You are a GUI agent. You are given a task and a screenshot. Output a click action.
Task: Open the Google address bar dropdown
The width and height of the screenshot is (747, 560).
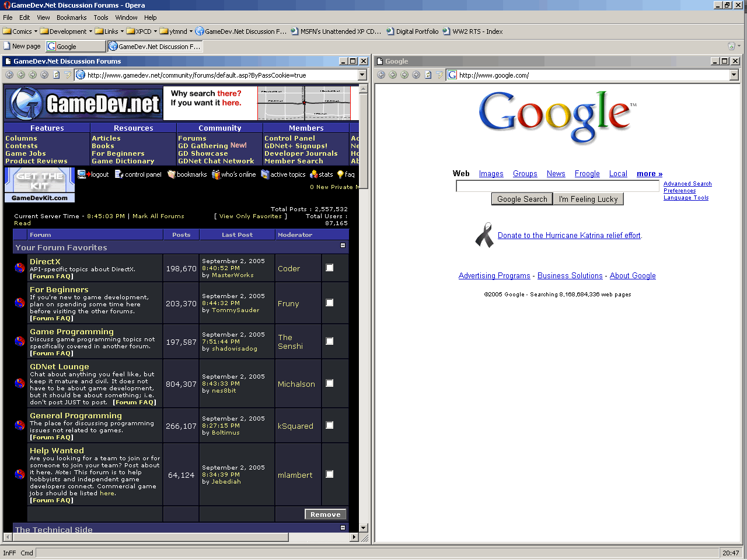[734, 75]
